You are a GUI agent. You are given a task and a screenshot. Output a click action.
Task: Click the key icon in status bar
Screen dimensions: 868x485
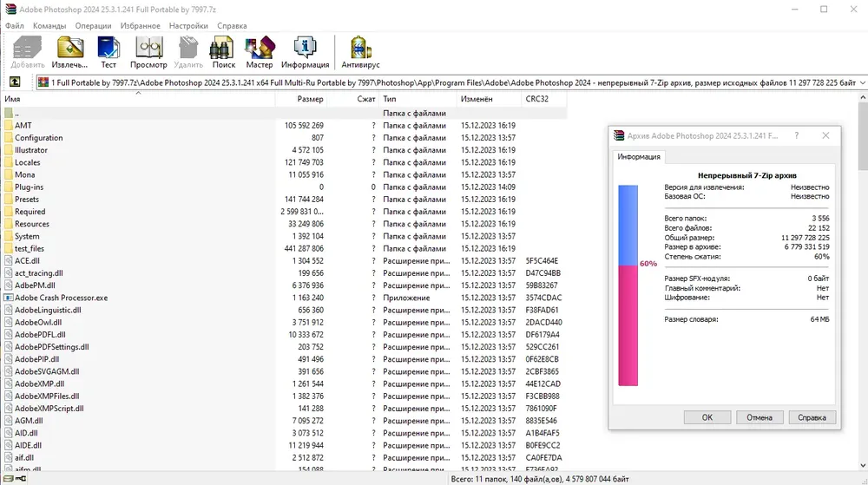click(21, 479)
